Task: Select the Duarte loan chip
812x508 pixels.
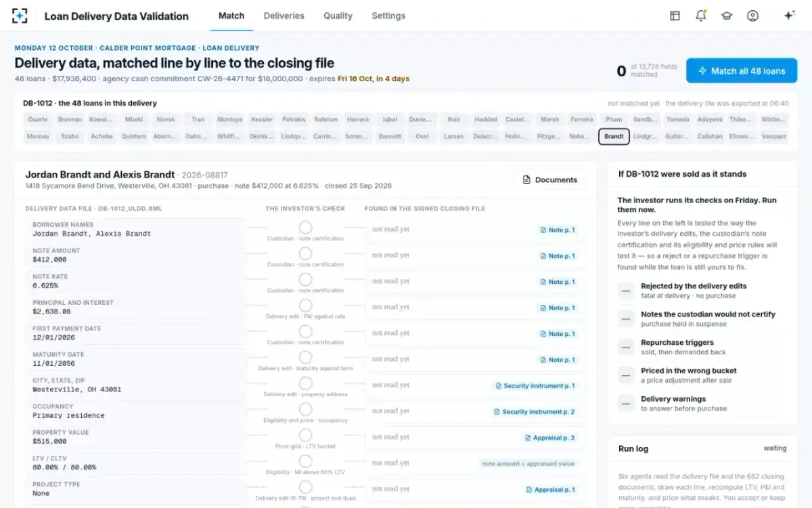Action: 38,119
